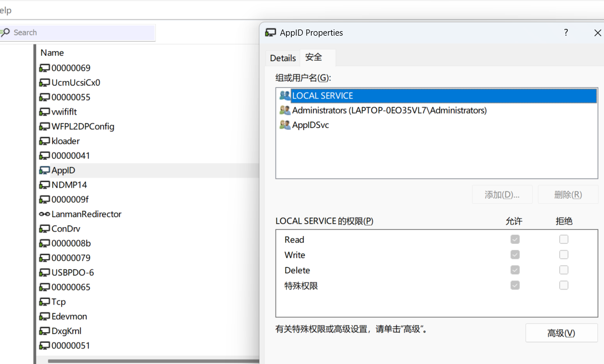Toggle the deny checkbox for Write

point(564,255)
